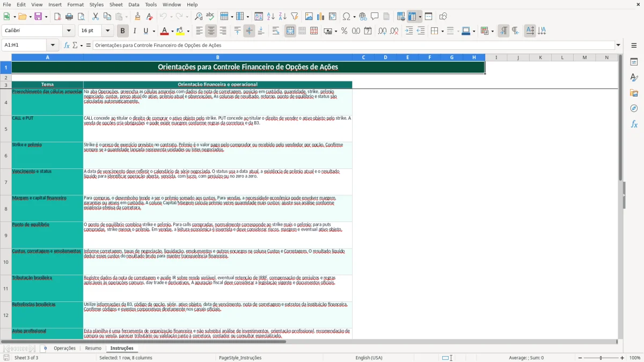Format cell as date

[x=368, y=31]
